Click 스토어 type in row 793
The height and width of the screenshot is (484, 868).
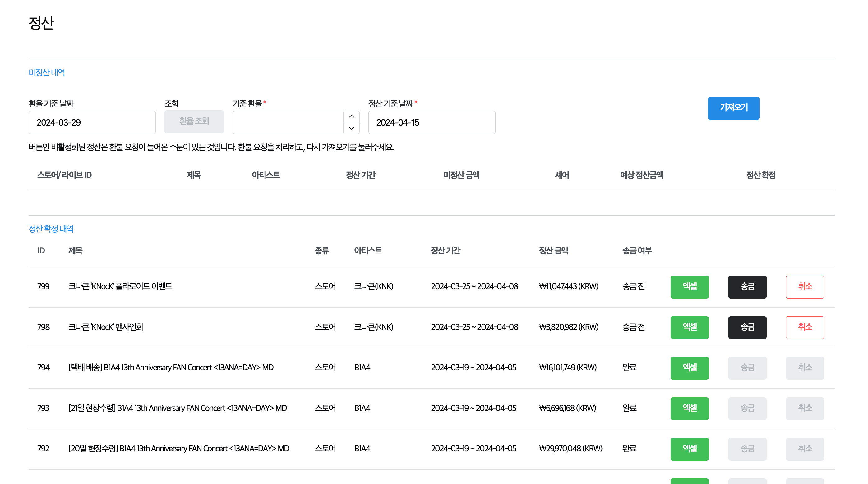click(325, 408)
